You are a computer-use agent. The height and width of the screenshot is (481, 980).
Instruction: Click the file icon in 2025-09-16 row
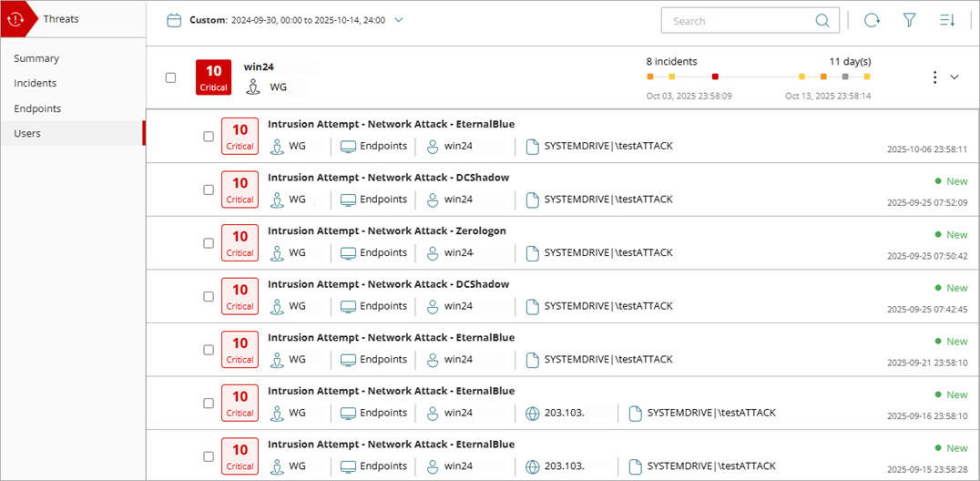coord(635,413)
